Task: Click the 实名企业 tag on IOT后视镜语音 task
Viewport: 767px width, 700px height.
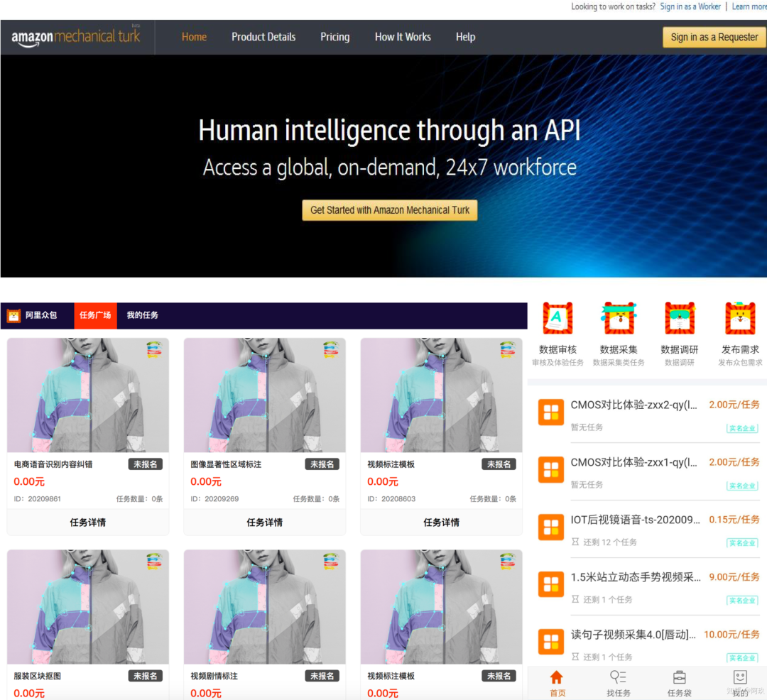Action: (x=742, y=543)
